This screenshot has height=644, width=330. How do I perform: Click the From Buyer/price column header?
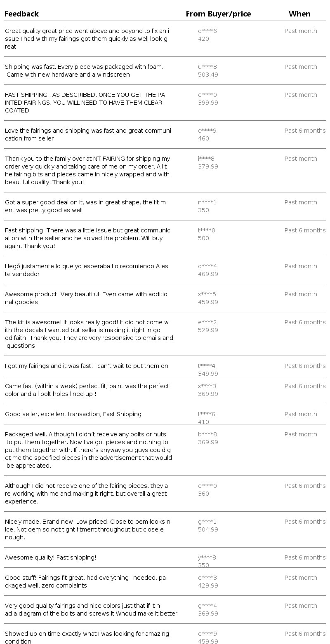click(218, 14)
